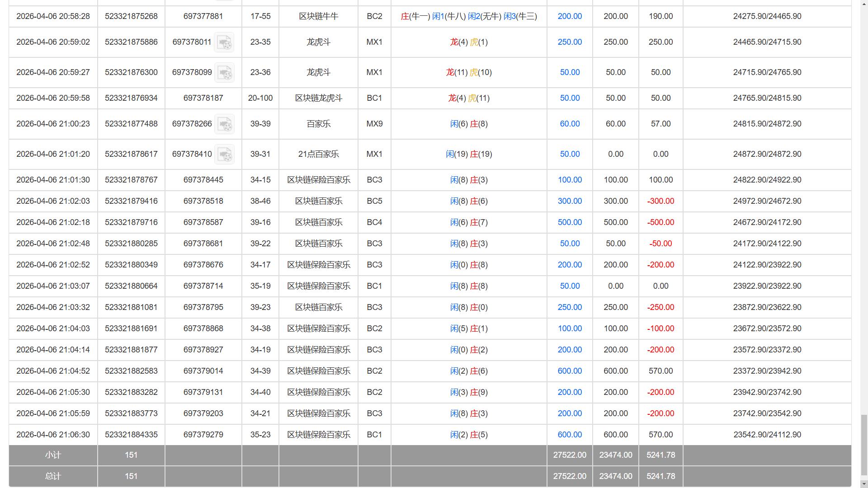Click balance cell 23542.90/24112.90
868x488 pixels.
tap(767, 435)
